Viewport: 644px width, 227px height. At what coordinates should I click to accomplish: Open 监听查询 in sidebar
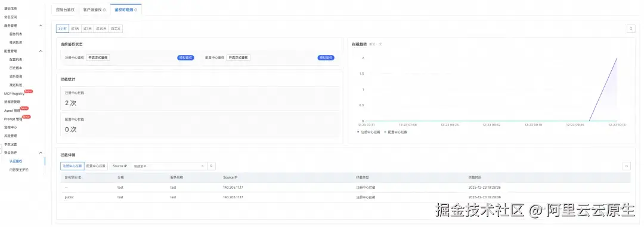pos(16,76)
